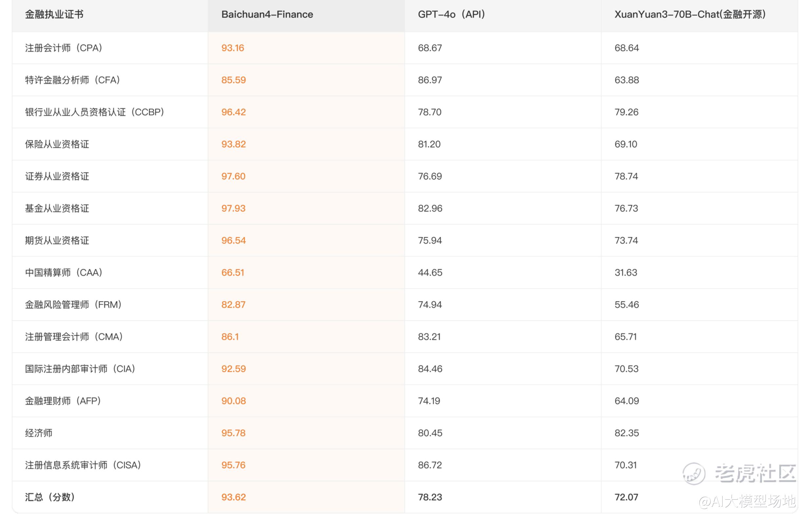The height and width of the screenshot is (520, 812).
Task: Click the Baichuan4-Finance column header
Action: pyautogui.click(x=267, y=14)
